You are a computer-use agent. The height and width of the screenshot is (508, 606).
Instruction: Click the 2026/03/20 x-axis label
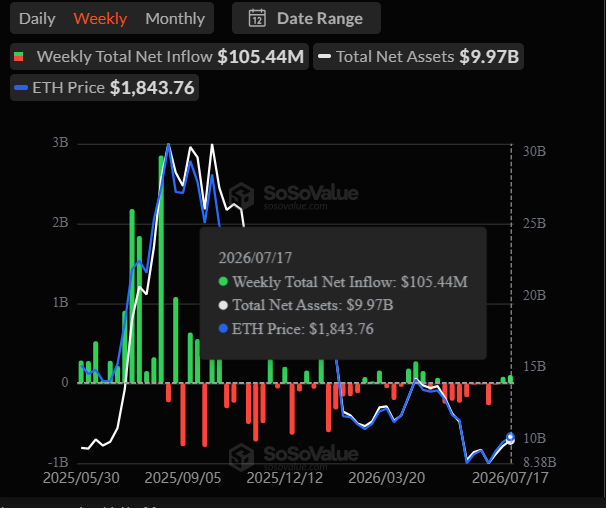click(x=387, y=478)
